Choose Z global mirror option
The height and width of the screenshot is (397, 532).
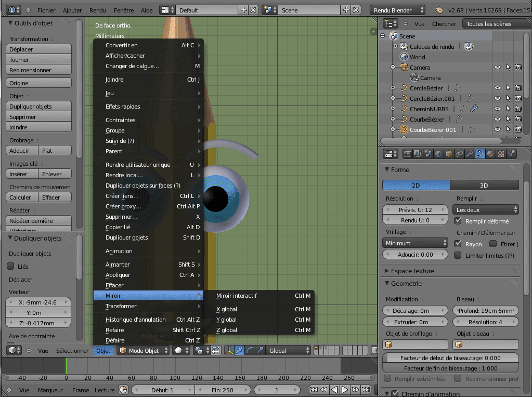tap(259, 329)
